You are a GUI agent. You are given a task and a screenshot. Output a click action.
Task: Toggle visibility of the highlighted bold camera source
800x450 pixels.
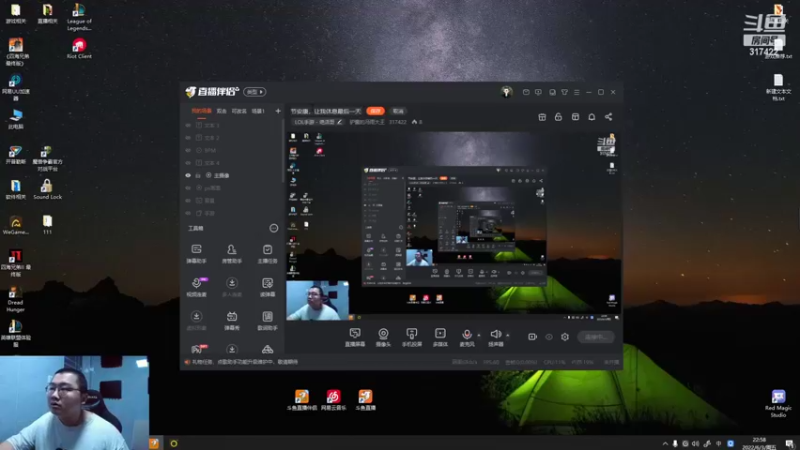pyautogui.click(x=188, y=176)
